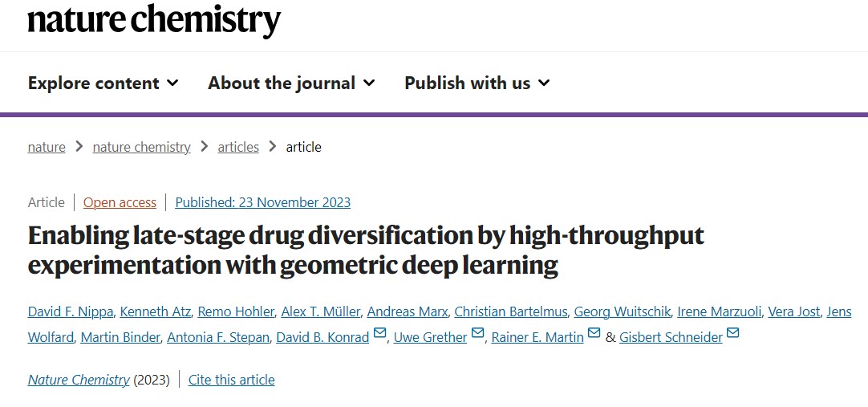Click the article title heading

365,250
